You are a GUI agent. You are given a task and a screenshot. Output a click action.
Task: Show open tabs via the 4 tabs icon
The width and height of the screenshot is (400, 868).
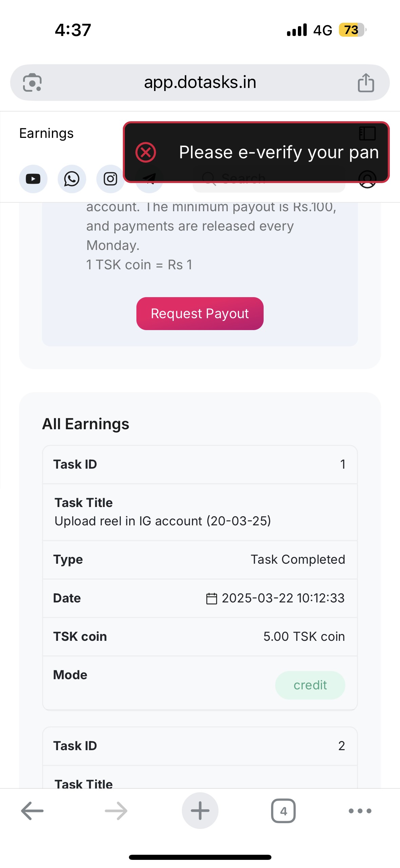click(283, 811)
